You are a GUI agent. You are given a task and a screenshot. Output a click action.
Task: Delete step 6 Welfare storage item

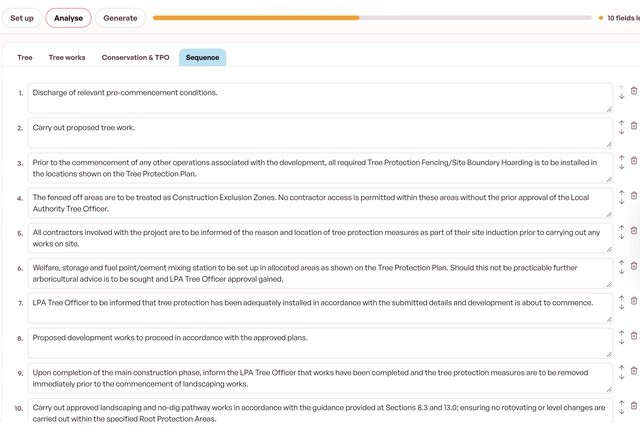tap(633, 266)
